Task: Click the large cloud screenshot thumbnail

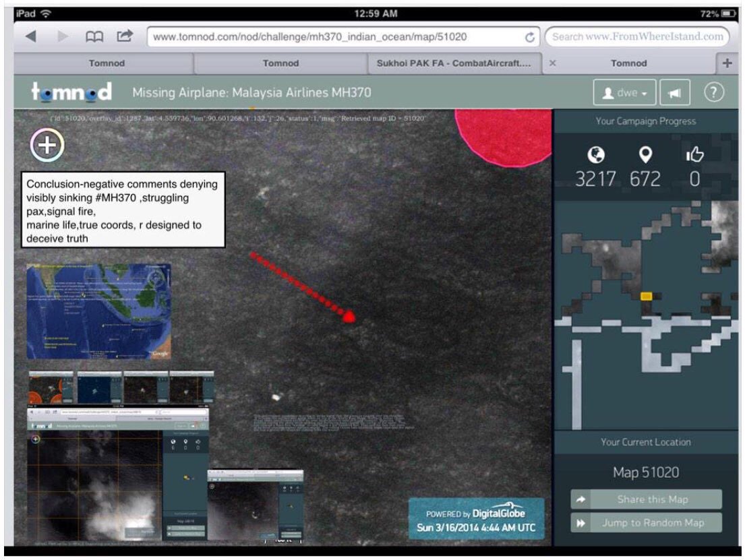Action: pyautogui.click(x=118, y=473)
